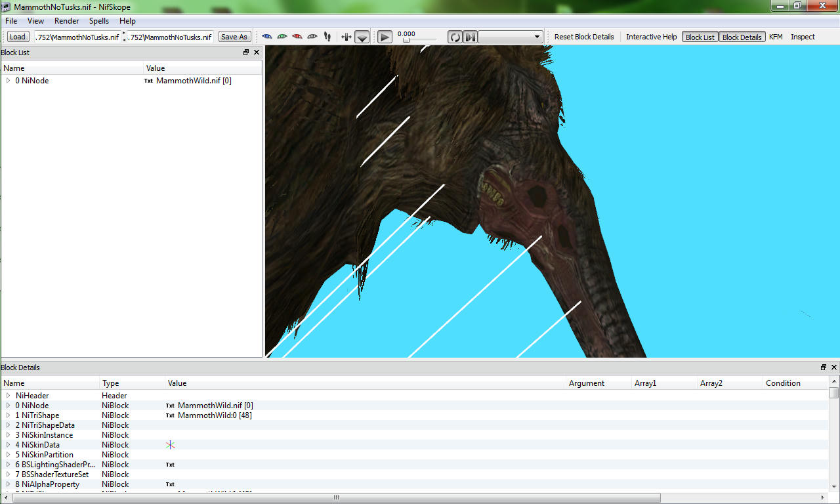Expand the 6 BSLightingShaderProperty row
This screenshot has width=840, height=504.
pyautogui.click(x=8, y=465)
